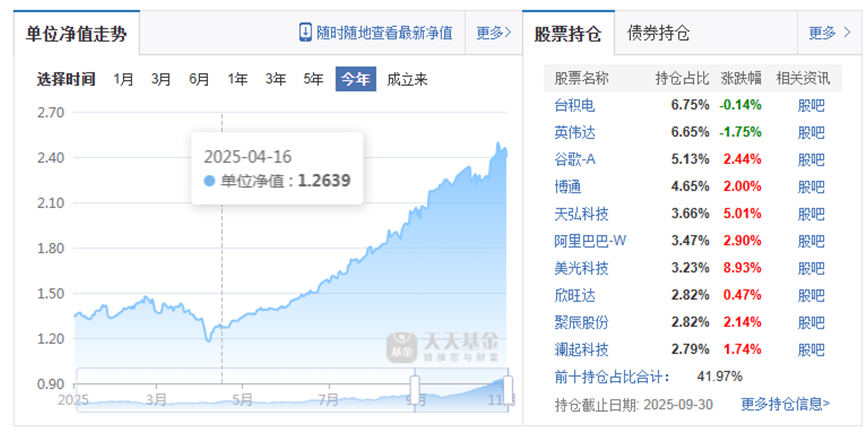Open the 谷歌-A stock link
Screen dimensions: 868x434
click(575, 159)
